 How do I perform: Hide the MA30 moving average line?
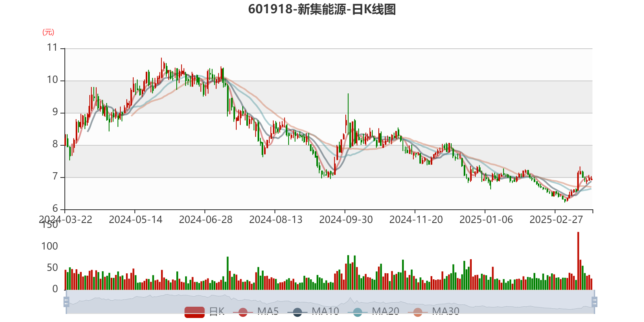tap(433, 312)
